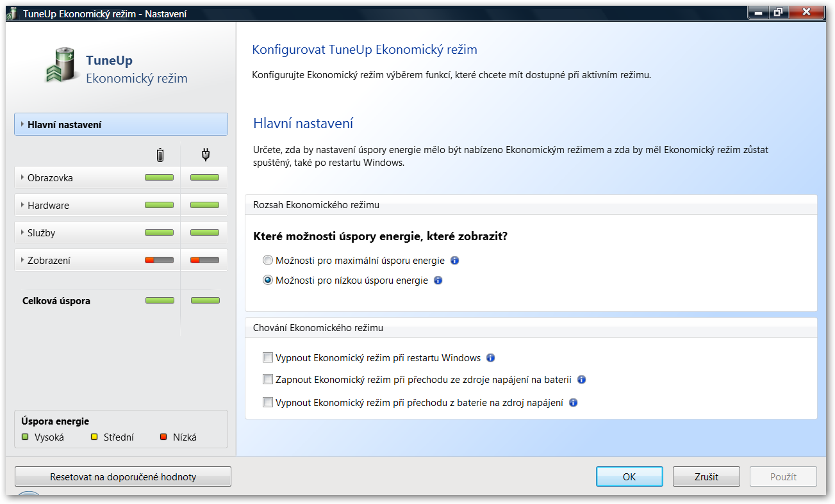Open the Obrazovka section

[121, 177]
